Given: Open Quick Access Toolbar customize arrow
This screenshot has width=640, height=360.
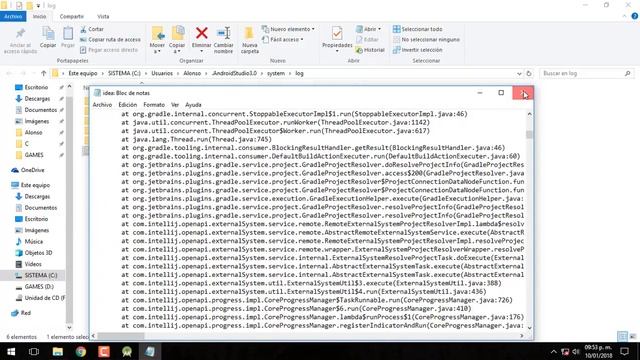Looking at the screenshot, I should coord(38,6).
